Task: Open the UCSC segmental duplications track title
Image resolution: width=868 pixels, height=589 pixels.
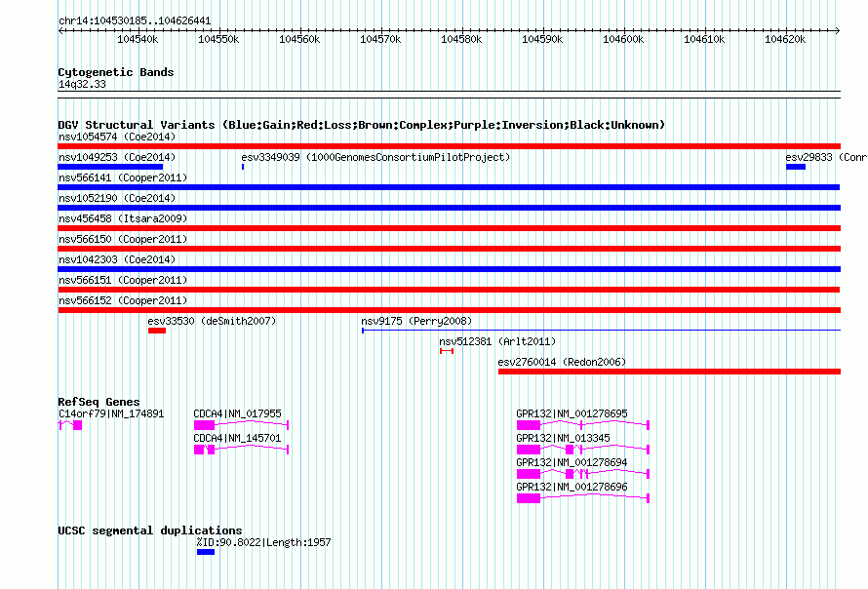Action: point(150,530)
